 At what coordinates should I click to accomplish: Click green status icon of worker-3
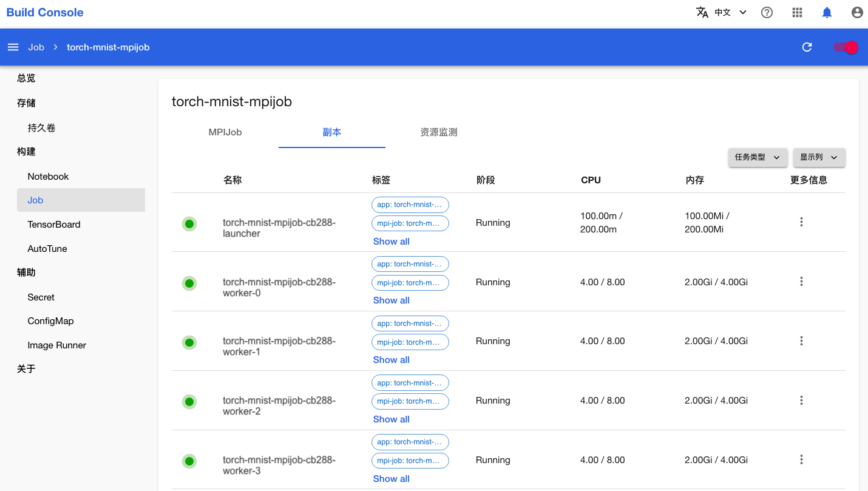[189, 461]
